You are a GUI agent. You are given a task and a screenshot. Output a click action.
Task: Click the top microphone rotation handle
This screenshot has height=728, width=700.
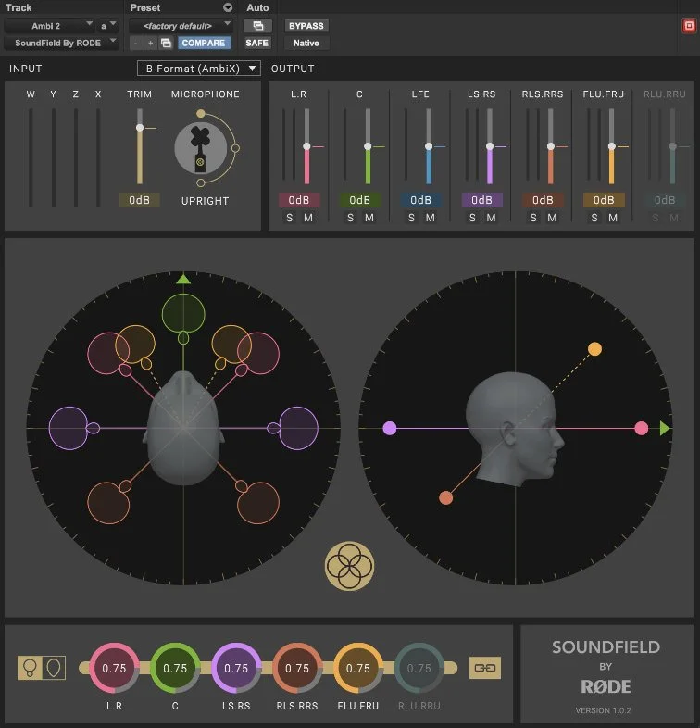pos(201,113)
